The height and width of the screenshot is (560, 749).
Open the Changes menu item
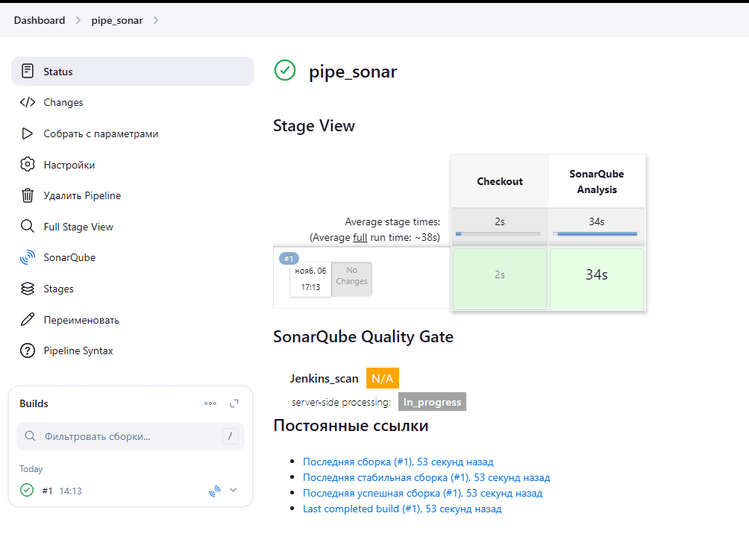(x=63, y=103)
